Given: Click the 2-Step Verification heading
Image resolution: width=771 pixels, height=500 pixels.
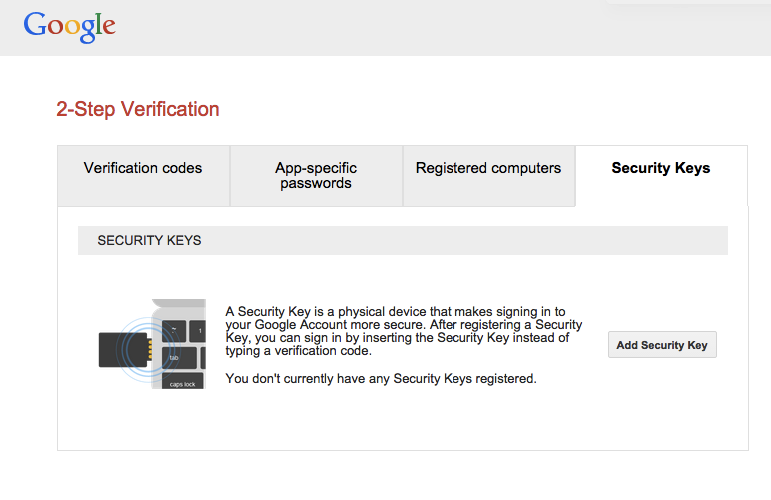Looking at the screenshot, I should tap(138, 109).
